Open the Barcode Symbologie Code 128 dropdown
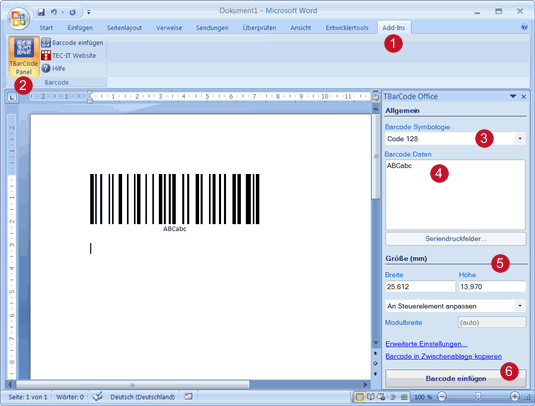This screenshot has height=406, width=535. click(x=520, y=139)
